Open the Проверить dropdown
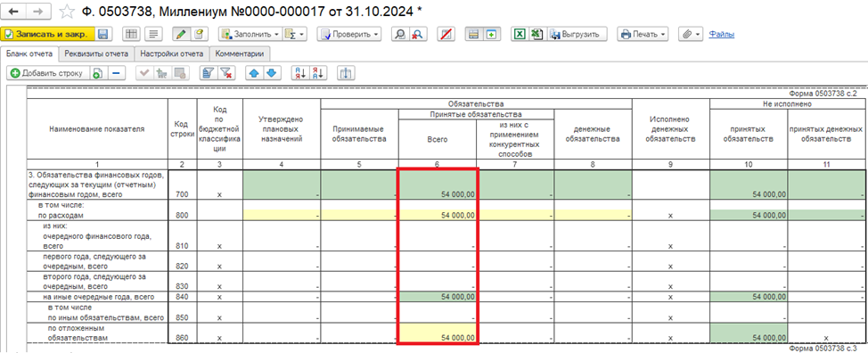Viewport: 868px width, 353px height. coord(349,34)
